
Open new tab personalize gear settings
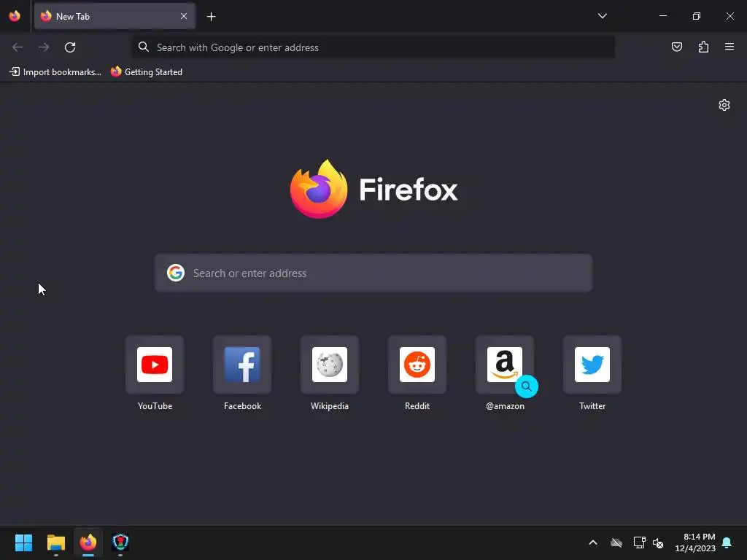tap(724, 105)
